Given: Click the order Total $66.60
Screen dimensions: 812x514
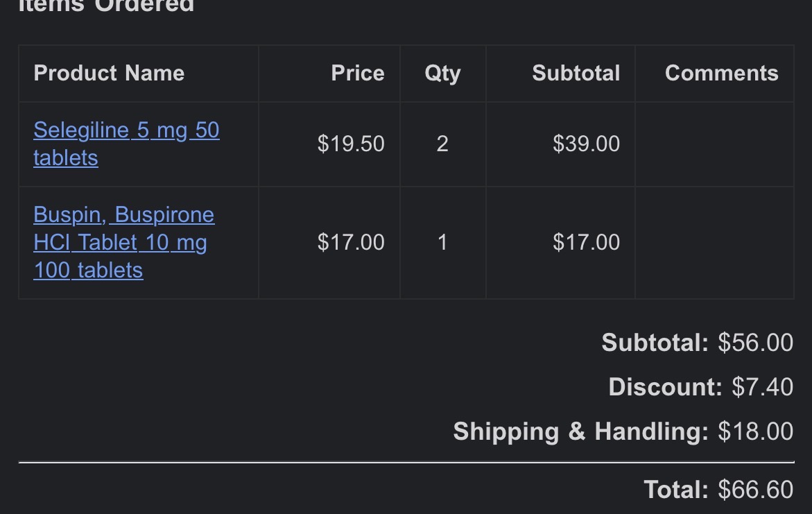Looking at the screenshot, I should (x=756, y=490).
